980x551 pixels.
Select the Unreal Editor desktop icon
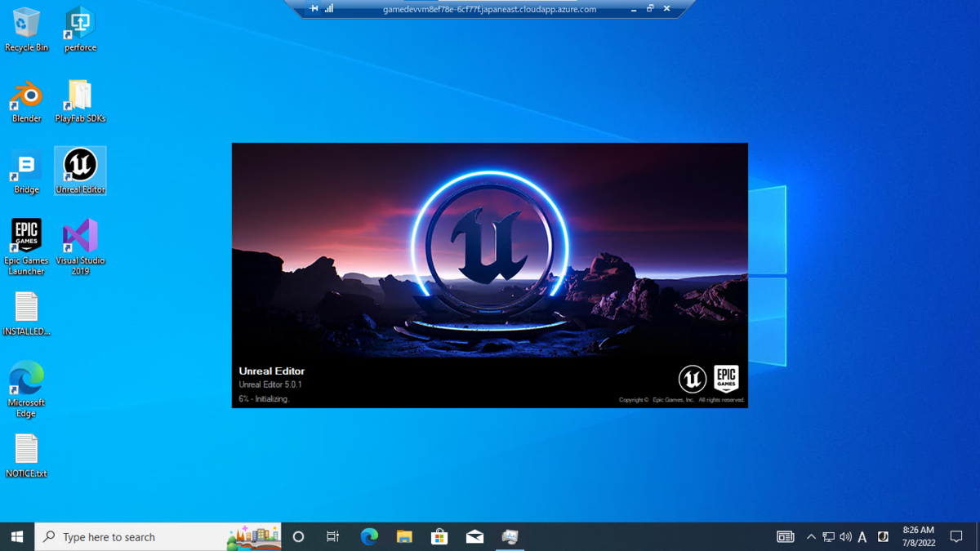(x=80, y=169)
